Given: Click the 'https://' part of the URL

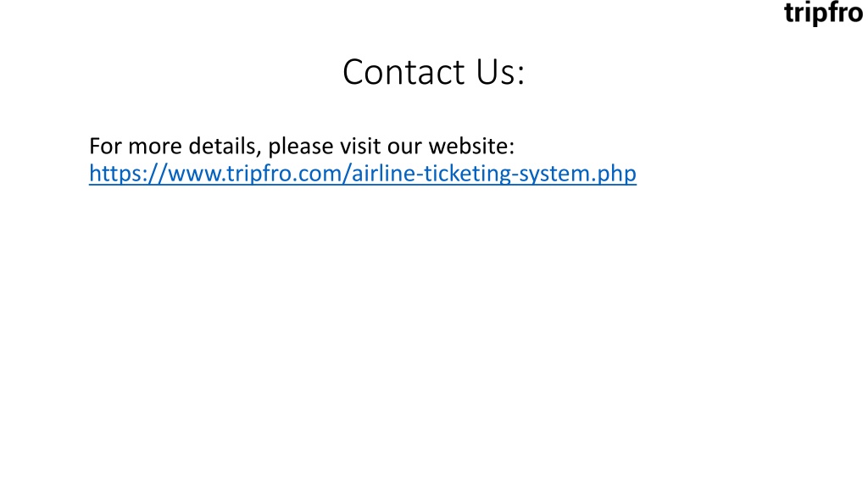Looking at the screenshot, I should tap(129, 174).
